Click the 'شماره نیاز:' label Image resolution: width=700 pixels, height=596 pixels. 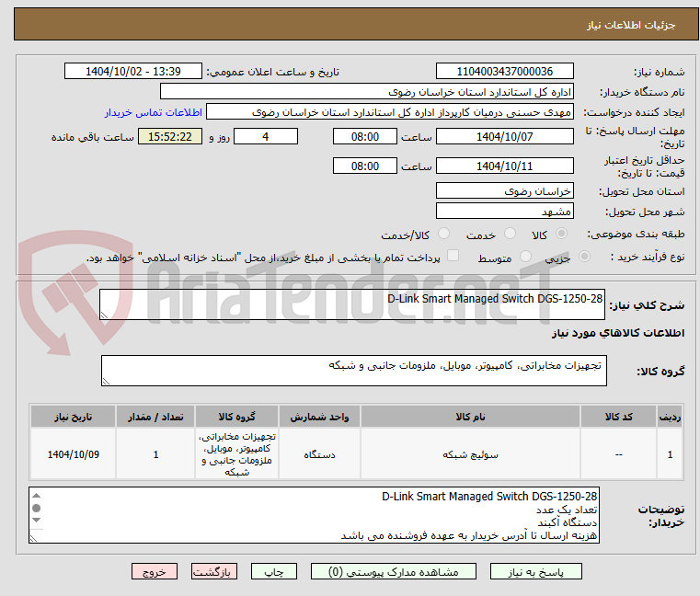(659, 72)
